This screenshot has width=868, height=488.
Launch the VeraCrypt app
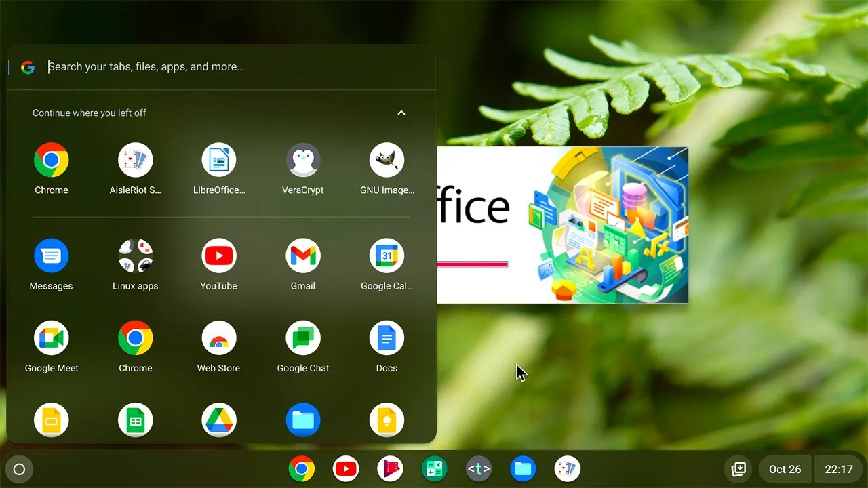click(x=302, y=161)
